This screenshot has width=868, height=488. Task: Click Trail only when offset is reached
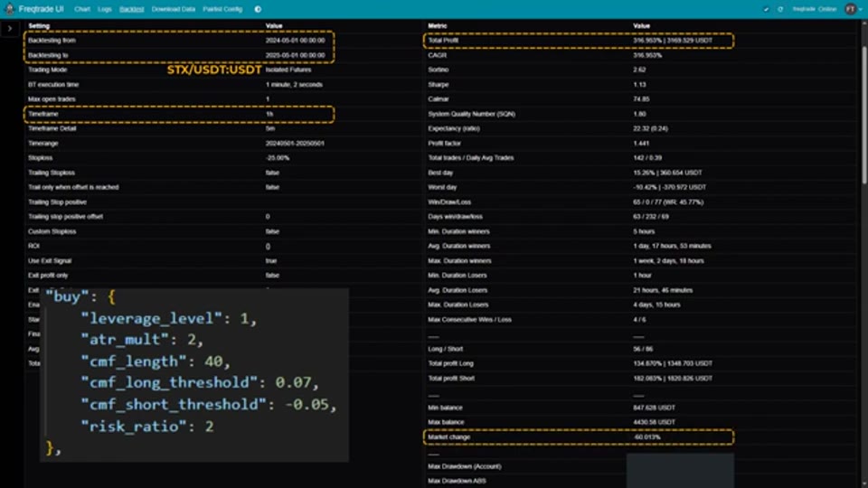[x=73, y=187]
